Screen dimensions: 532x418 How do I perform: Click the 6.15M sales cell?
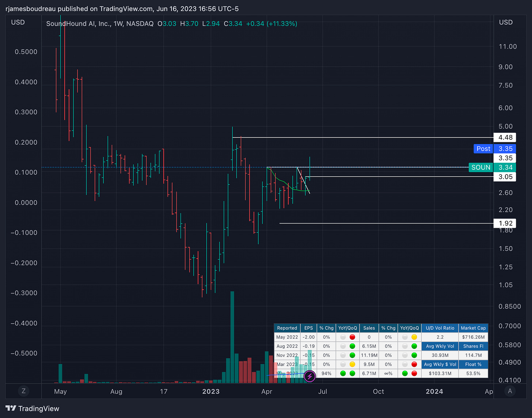pyautogui.click(x=369, y=346)
